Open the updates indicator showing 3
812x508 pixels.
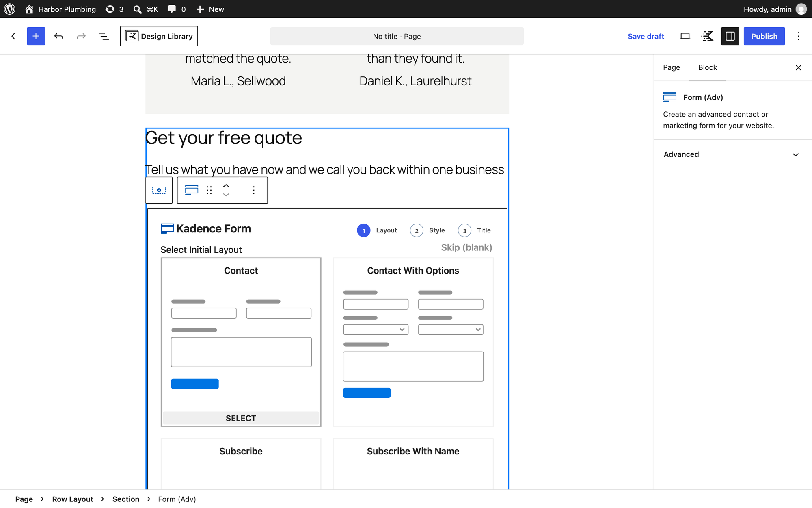[114, 9]
